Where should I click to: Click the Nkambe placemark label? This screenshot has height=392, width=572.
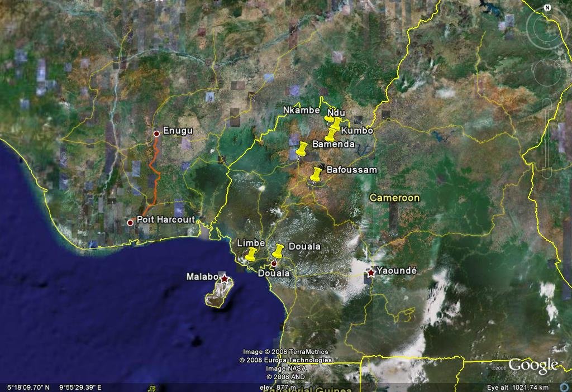(x=301, y=110)
